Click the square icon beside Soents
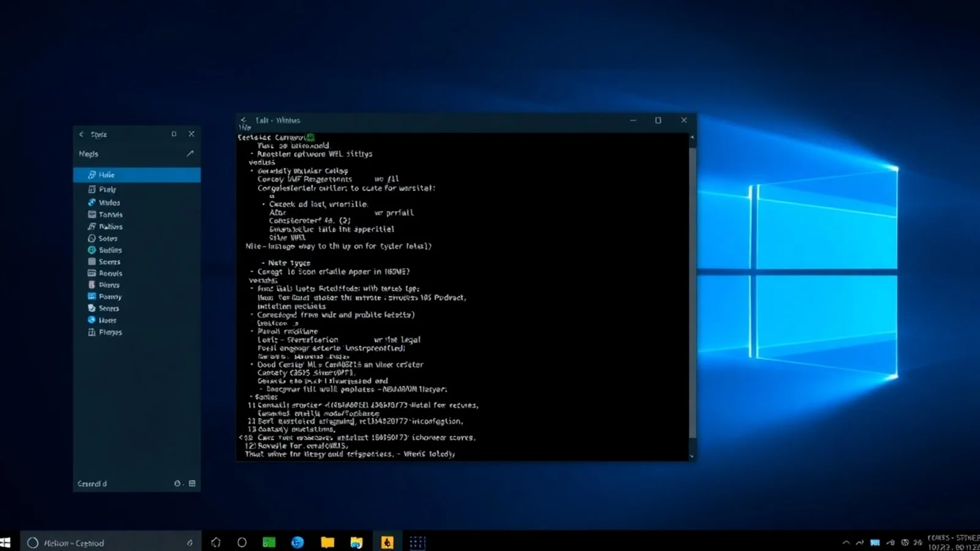Image resolution: width=980 pixels, height=551 pixels. pos(92,261)
